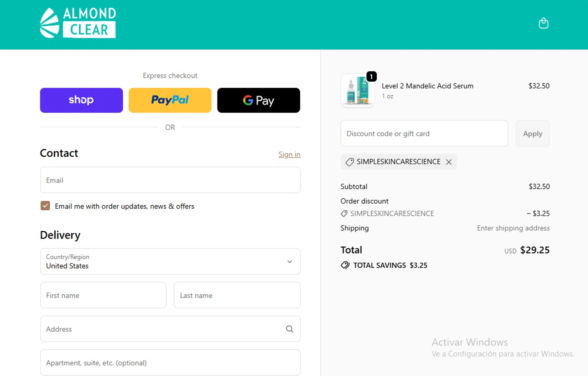This screenshot has height=376, width=588.
Task: Click the TOTAL SAVINGS tag icon
Action: coord(345,265)
